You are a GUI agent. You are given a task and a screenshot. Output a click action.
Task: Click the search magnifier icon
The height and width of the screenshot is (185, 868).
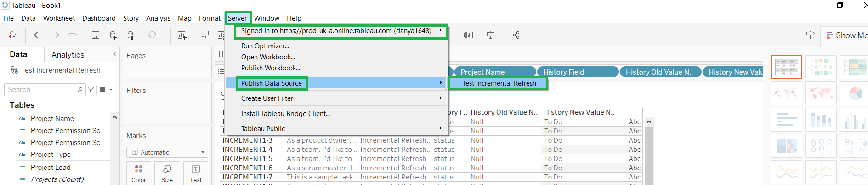(x=80, y=90)
